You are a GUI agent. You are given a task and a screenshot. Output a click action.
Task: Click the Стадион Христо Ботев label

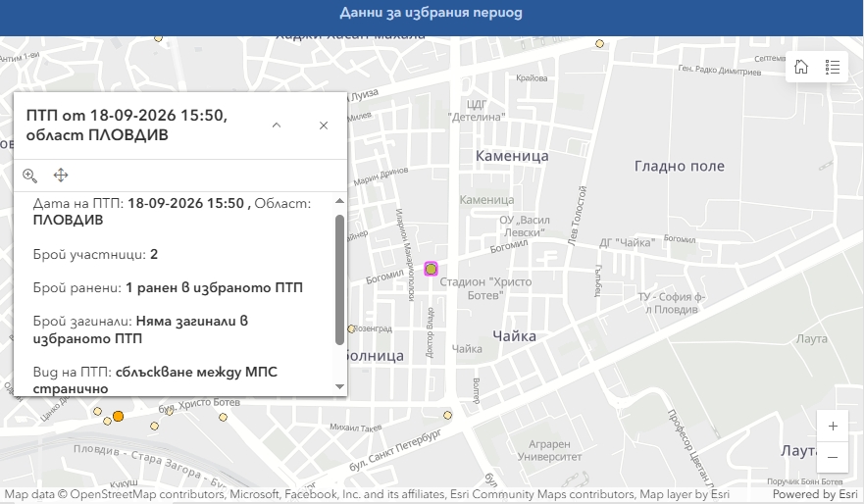pos(485,288)
